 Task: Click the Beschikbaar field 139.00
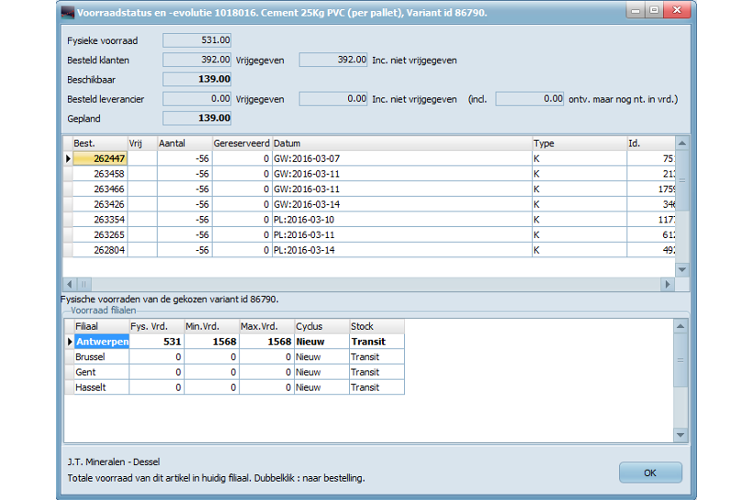pyautogui.click(x=197, y=79)
